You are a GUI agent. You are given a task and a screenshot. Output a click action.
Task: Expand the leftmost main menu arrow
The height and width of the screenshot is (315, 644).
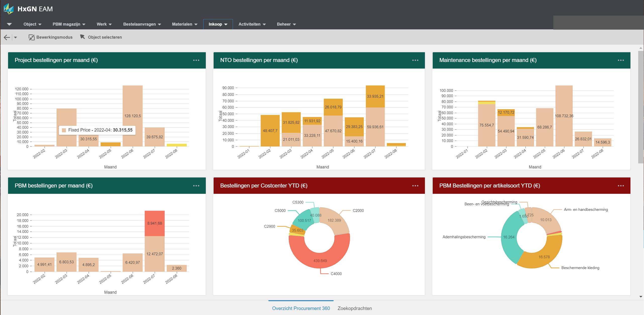[9, 24]
